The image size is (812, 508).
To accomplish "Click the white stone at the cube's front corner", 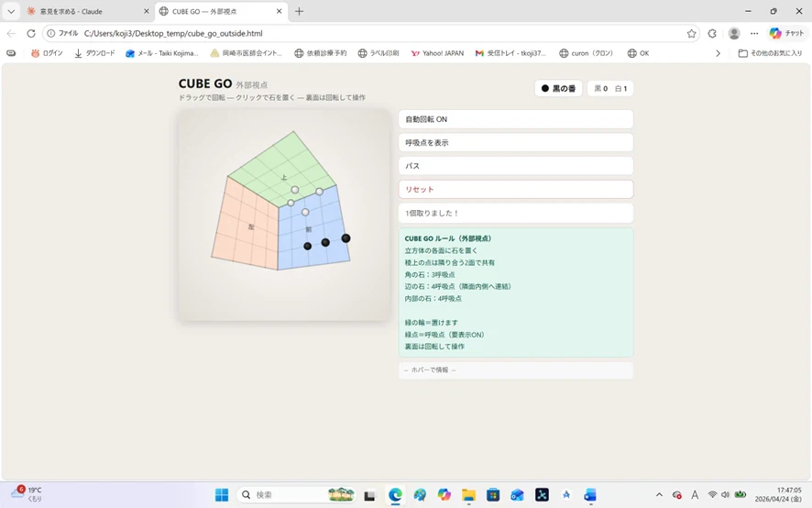I will (x=291, y=203).
